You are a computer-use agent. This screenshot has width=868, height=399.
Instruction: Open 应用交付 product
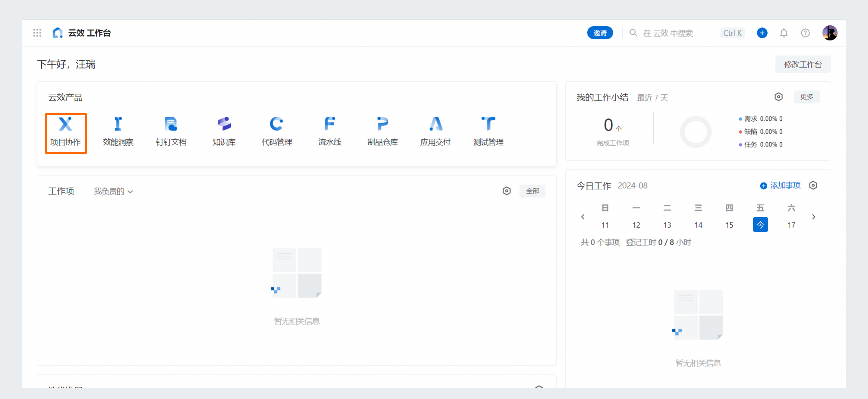[x=435, y=132]
